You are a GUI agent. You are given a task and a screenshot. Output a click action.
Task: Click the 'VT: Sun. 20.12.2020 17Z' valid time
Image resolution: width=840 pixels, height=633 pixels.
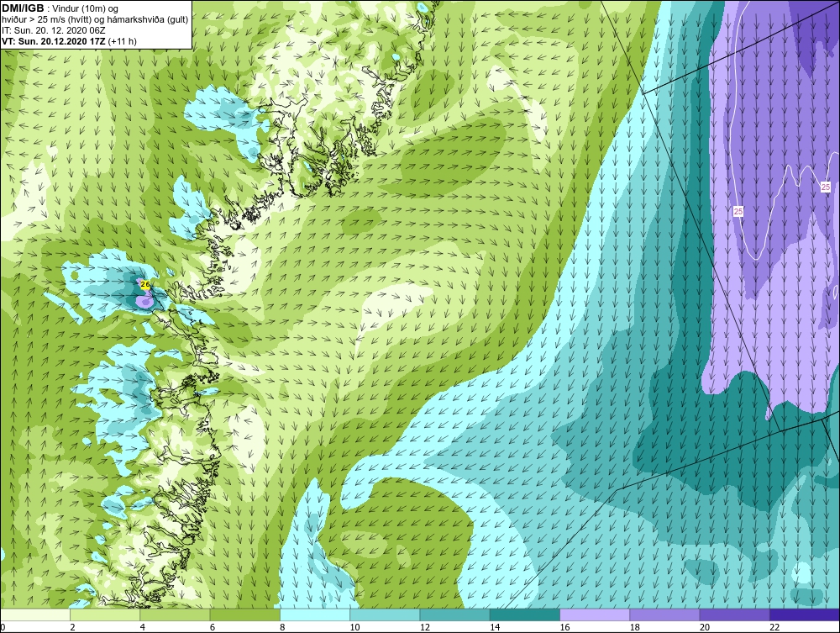(54, 41)
